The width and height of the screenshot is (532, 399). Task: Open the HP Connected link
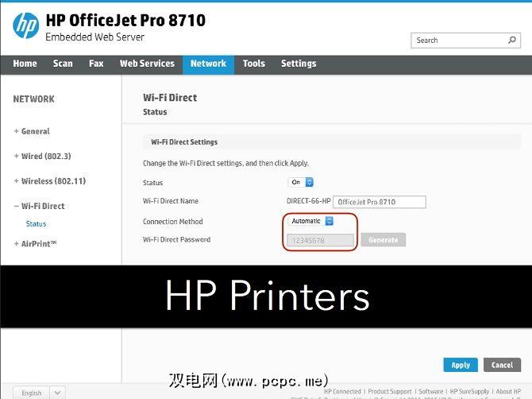pyautogui.click(x=342, y=392)
